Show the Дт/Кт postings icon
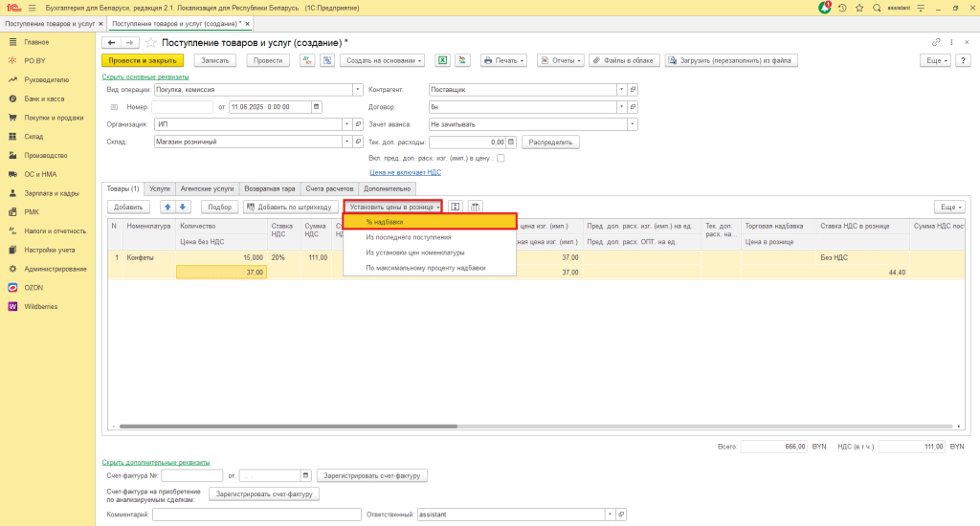The image size is (980, 526). [307, 60]
